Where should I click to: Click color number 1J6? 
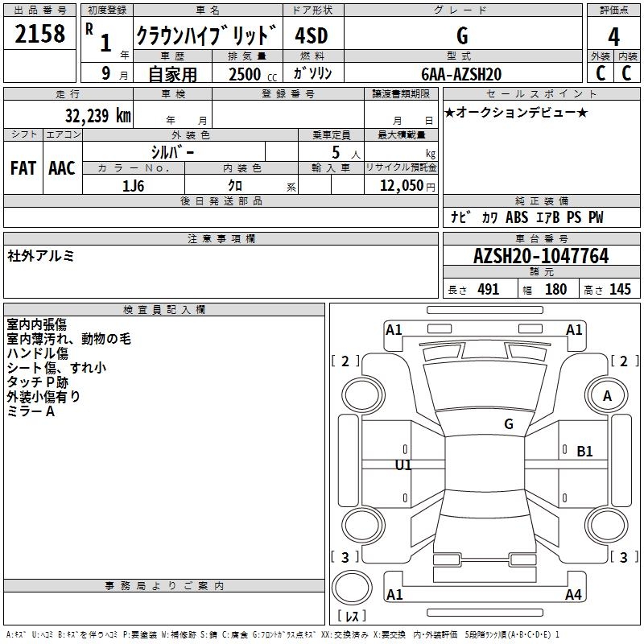(133, 186)
